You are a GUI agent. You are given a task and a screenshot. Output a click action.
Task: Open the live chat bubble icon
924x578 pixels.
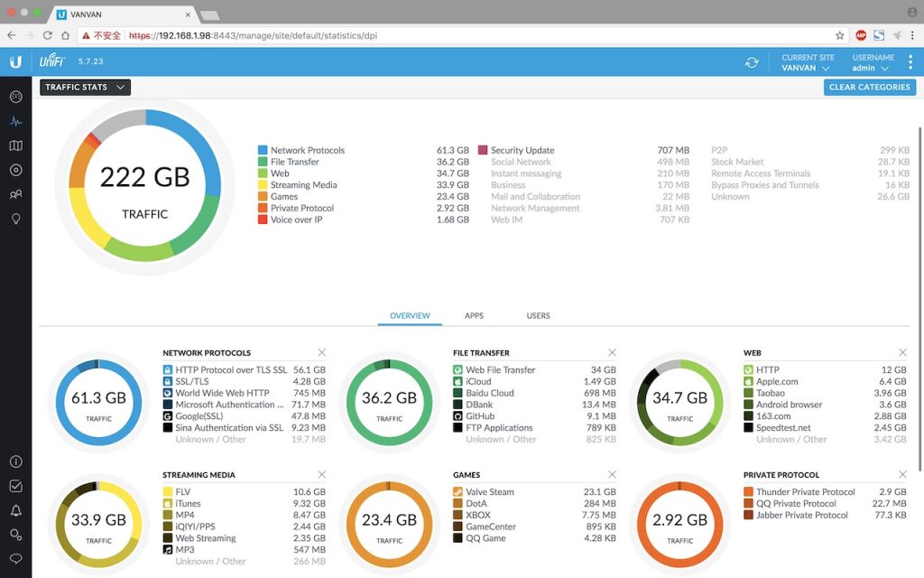pyautogui.click(x=16, y=558)
